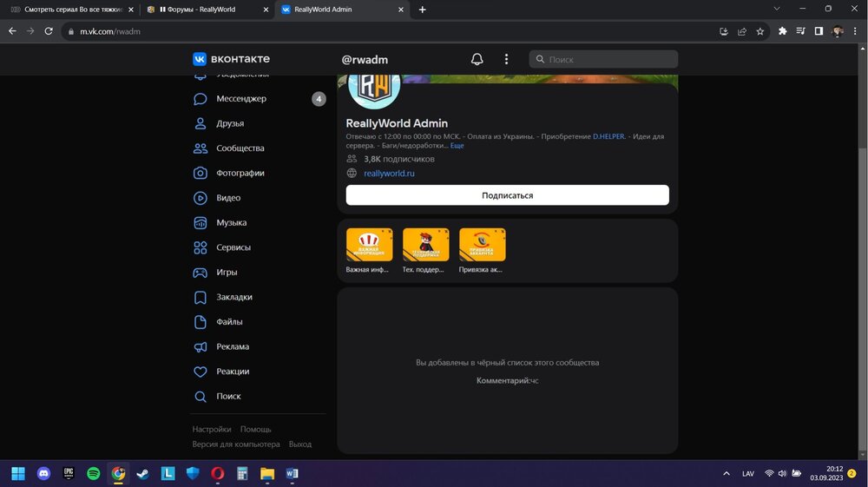The height and width of the screenshot is (487, 868).
Task: Open a new browser tab
Action: 423,10
